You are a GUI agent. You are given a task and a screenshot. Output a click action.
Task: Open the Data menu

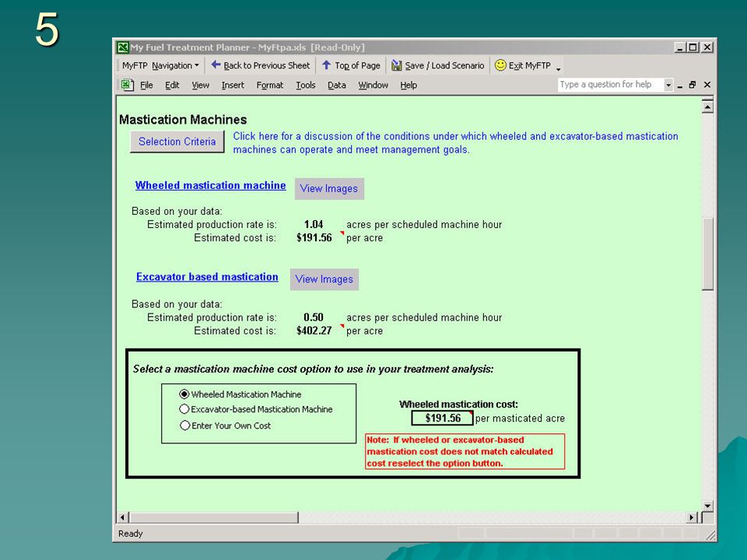pyautogui.click(x=336, y=86)
